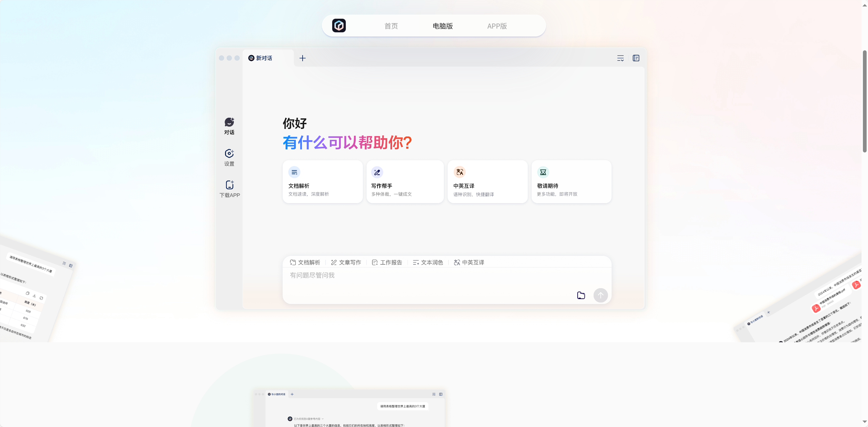Image resolution: width=868 pixels, height=427 pixels.
Task: Go to the 首页 nav item
Action: (391, 26)
